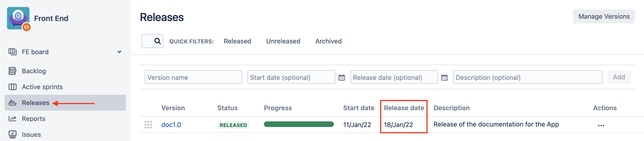Open the doc1.0 version link
644x141 pixels.
pyautogui.click(x=171, y=125)
